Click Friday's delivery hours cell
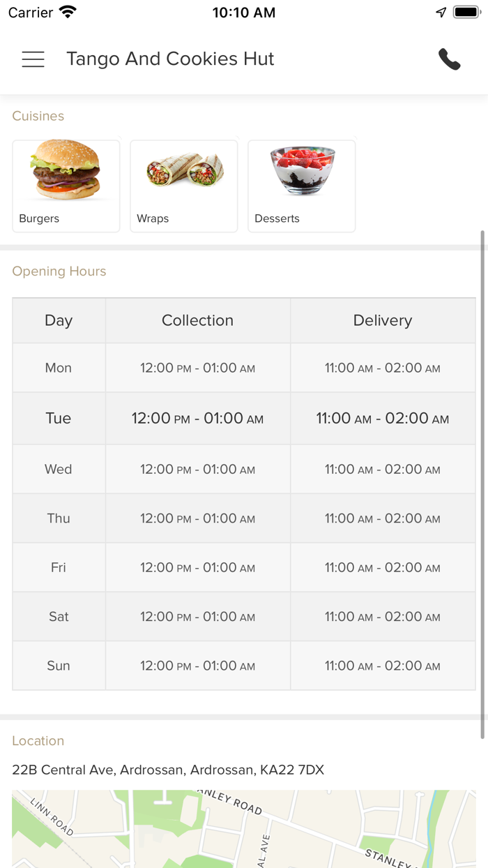This screenshot has height=868, width=488. pos(383,567)
